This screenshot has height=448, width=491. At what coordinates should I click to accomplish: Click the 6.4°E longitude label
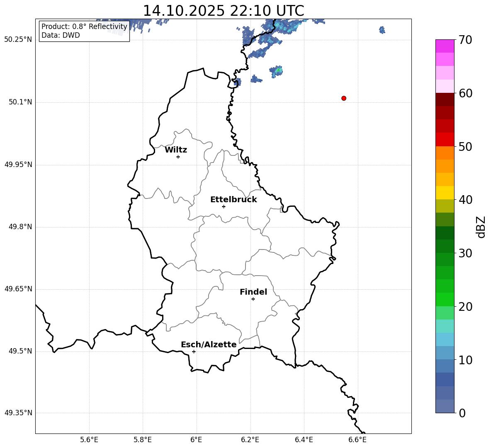[304, 440]
